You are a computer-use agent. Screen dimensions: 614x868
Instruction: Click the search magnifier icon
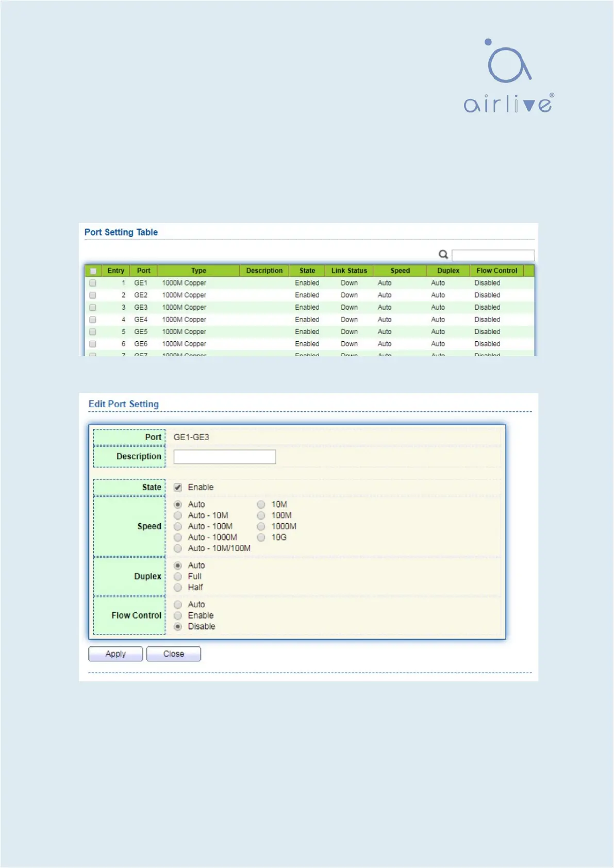443,255
